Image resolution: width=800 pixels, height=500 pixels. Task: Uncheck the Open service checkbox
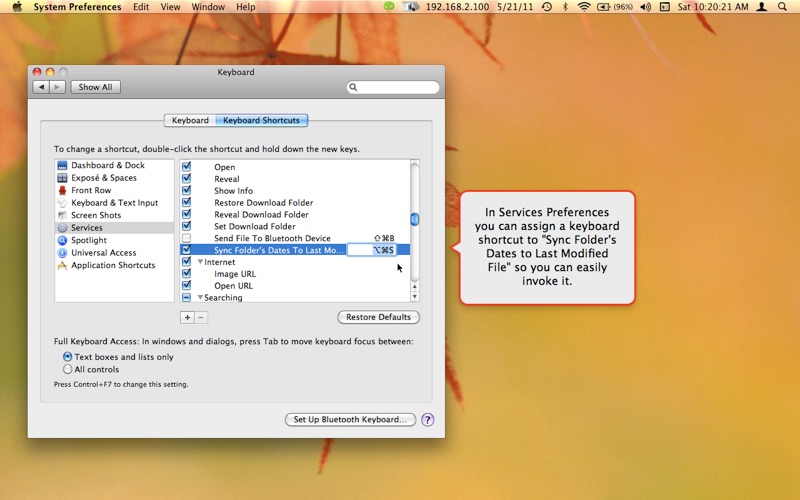click(186, 166)
